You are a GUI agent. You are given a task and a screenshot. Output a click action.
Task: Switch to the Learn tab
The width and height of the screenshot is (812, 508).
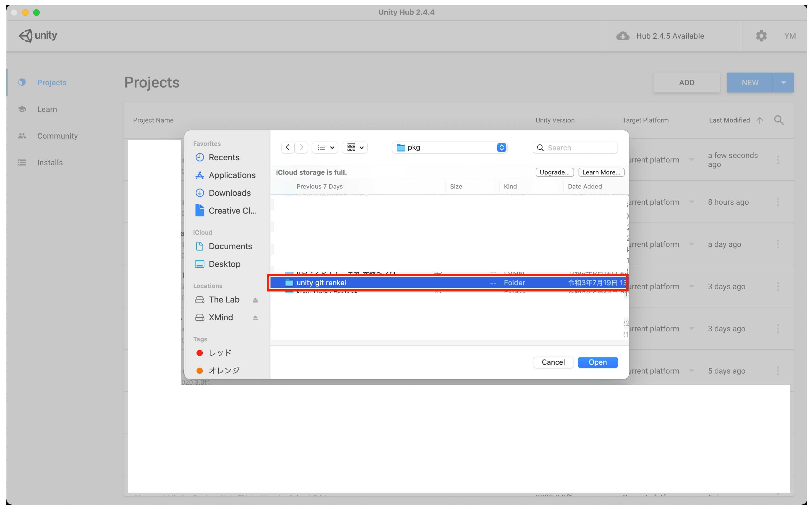pyautogui.click(x=47, y=109)
